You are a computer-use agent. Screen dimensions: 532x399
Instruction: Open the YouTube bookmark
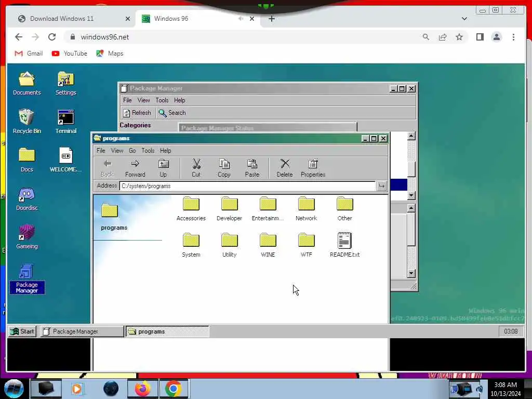tap(69, 54)
